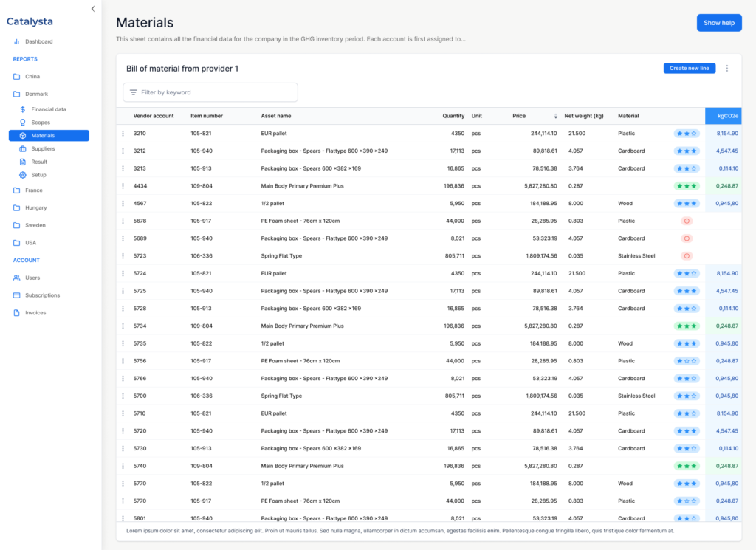Collapse the sidebar with the chevron arrow
This screenshot has width=756, height=550.
(x=93, y=9)
